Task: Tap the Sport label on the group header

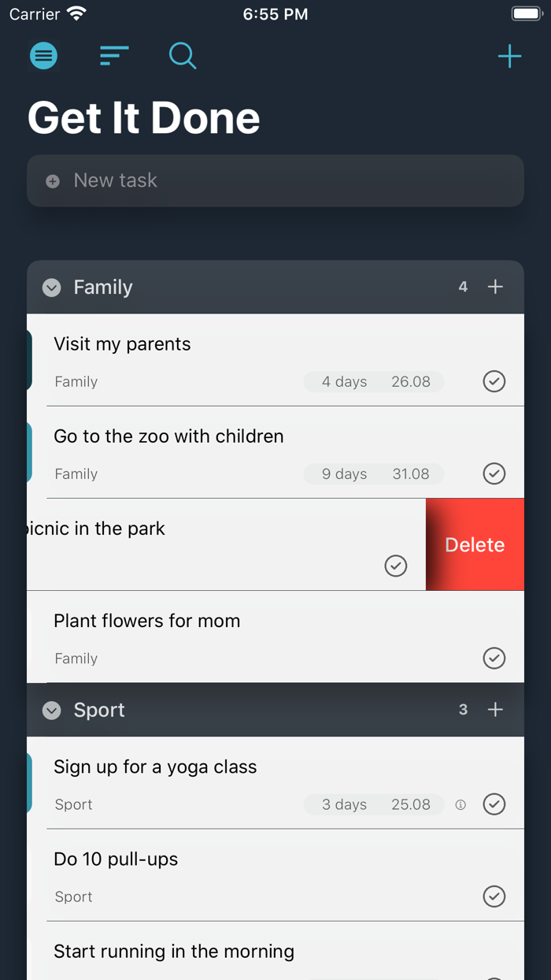Action: [x=98, y=710]
